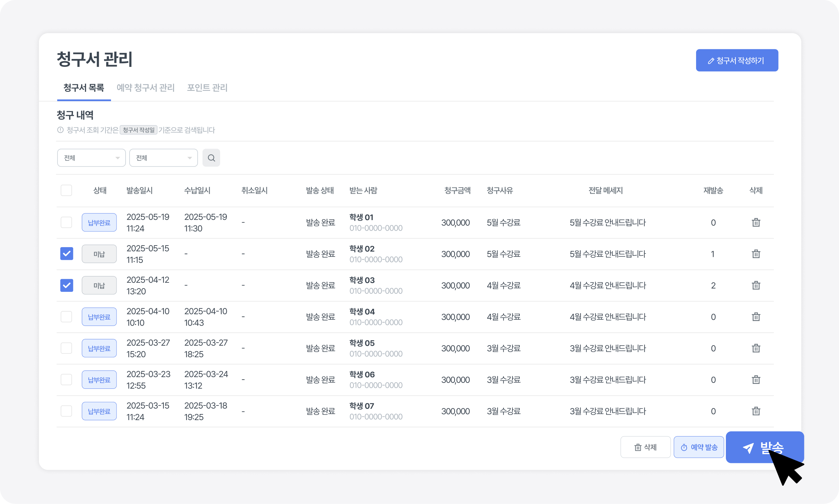
Task: Delete the 학생 06 row using its trash icon
Action: pos(756,380)
